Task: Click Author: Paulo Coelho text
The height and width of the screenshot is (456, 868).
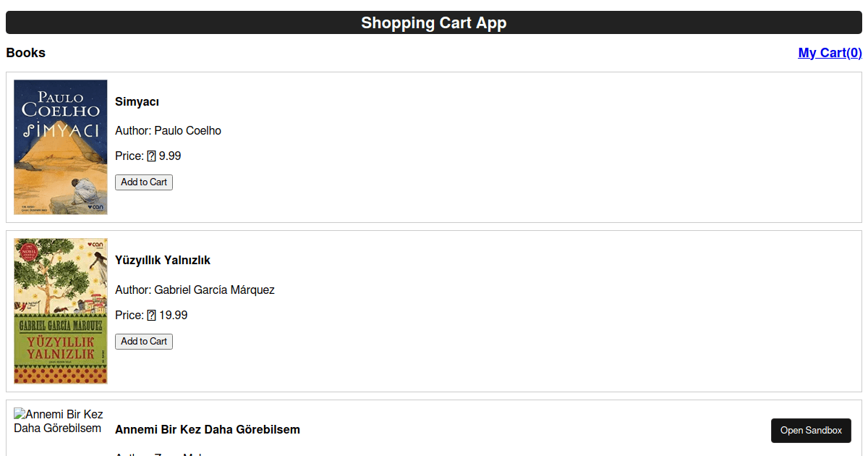Action: [168, 130]
